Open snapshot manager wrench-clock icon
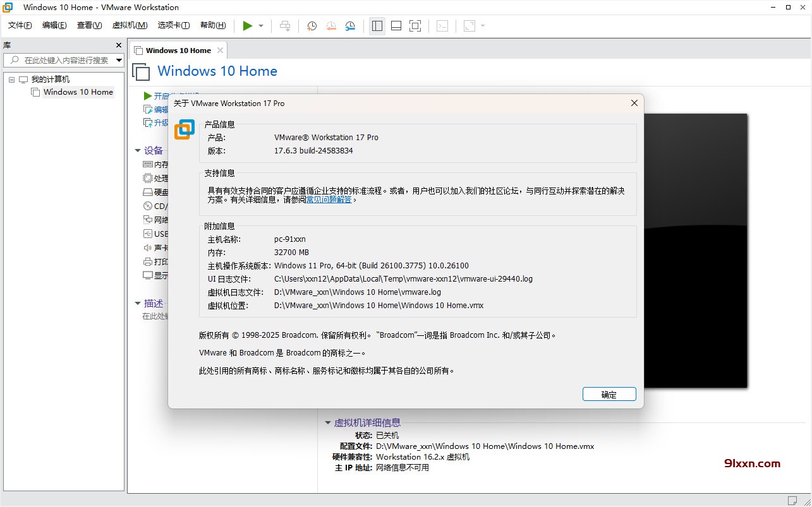Image resolution: width=812 pixels, height=507 pixels. pyautogui.click(x=350, y=26)
